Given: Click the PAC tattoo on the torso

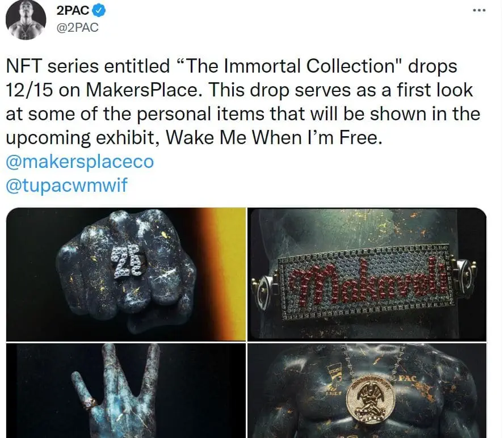Looking at the screenshot, I should pos(408,379).
